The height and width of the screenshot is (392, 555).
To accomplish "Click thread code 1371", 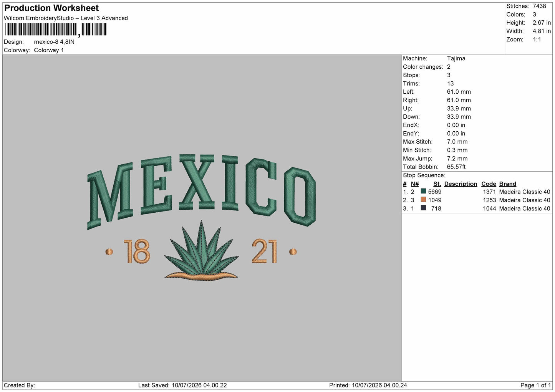I will pos(489,192).
